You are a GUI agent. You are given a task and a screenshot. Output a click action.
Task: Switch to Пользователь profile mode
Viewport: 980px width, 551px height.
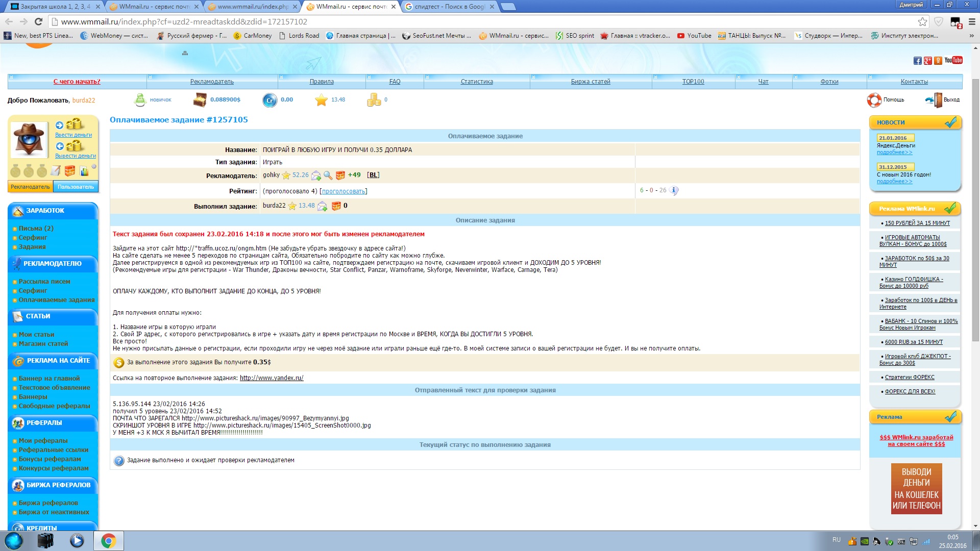tap(76, 187)
